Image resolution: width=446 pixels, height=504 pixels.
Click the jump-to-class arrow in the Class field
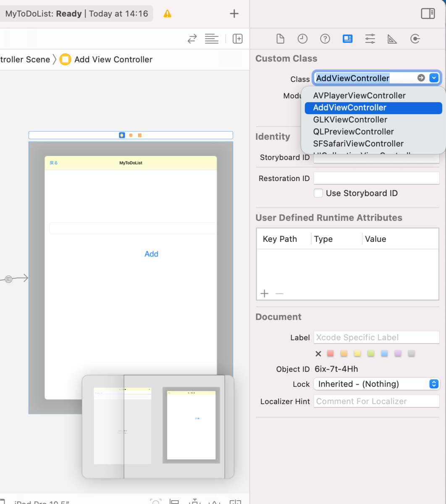click(421, 78)
